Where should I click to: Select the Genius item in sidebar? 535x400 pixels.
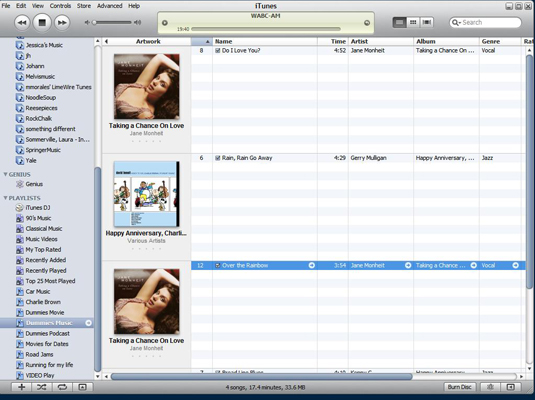(34, 184)
